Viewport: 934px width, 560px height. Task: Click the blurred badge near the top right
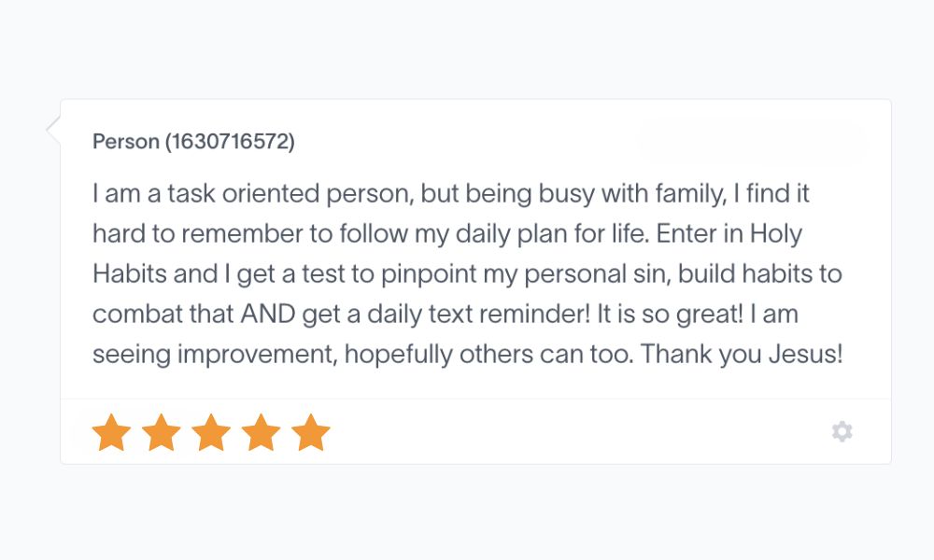tap(753, 140)
